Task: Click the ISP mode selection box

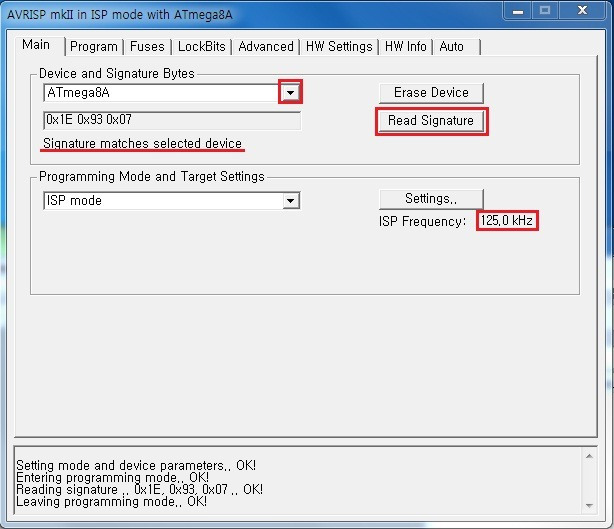Action: pos(172,201)
